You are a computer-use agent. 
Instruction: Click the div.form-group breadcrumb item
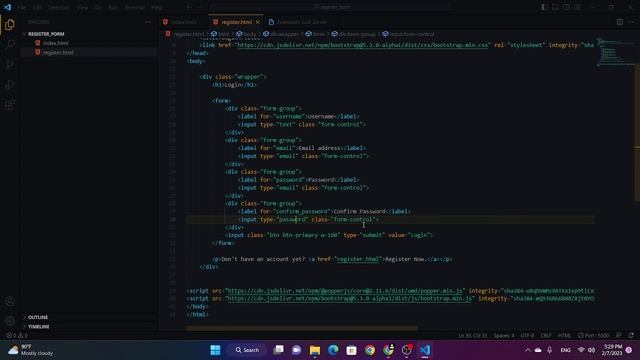coord(353,34)
